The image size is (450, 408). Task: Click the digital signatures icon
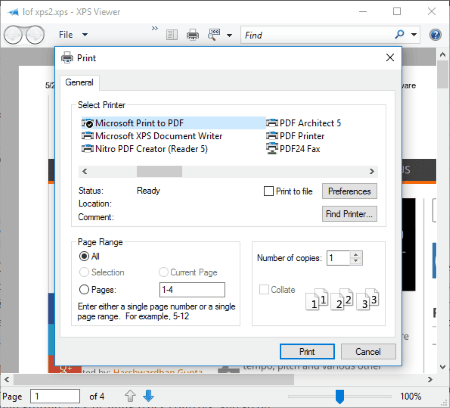[x=214, y=35]
